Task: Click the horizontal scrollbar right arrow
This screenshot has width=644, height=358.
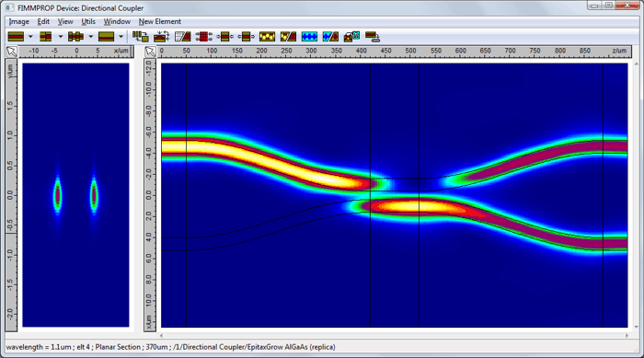Action: tap(627, 335)
